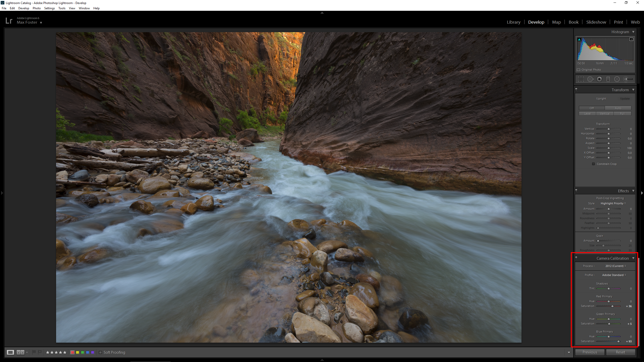Apply the yellow color label
The width and height of the screenshot is (644, 362).
pyautogui.click(x=77, y=352)
